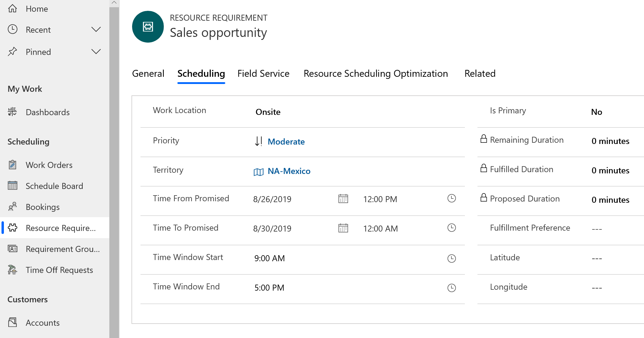
Task: Click the Schedule Board sidebar icon
Action: 13,186
